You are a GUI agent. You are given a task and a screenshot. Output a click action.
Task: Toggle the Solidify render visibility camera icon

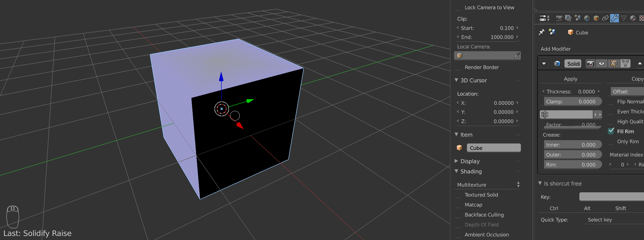590,64
